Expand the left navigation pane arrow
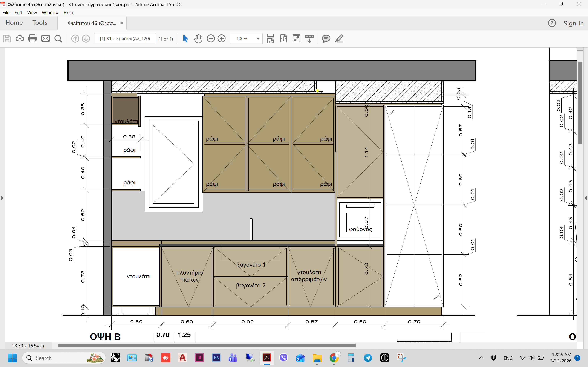Screen dimensions: 588x367 (x=2, y=198)
